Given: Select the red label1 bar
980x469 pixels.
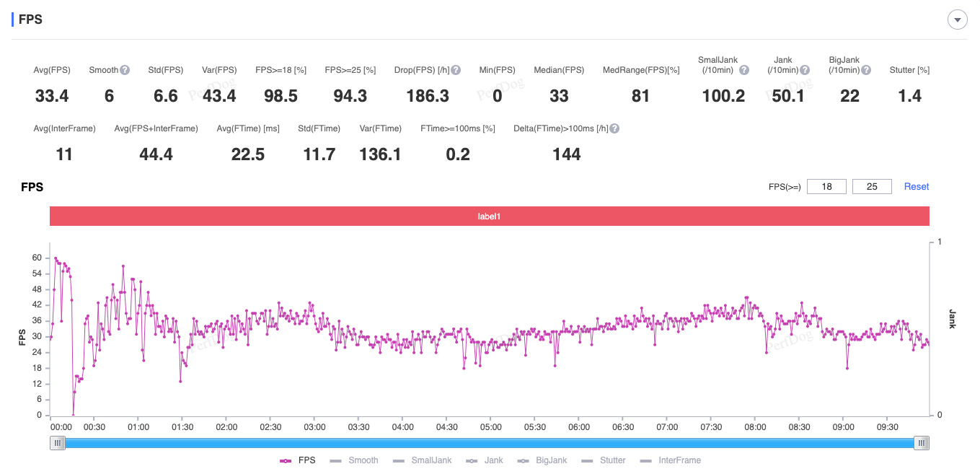Looking at the screenshot, I should (489, 216).
